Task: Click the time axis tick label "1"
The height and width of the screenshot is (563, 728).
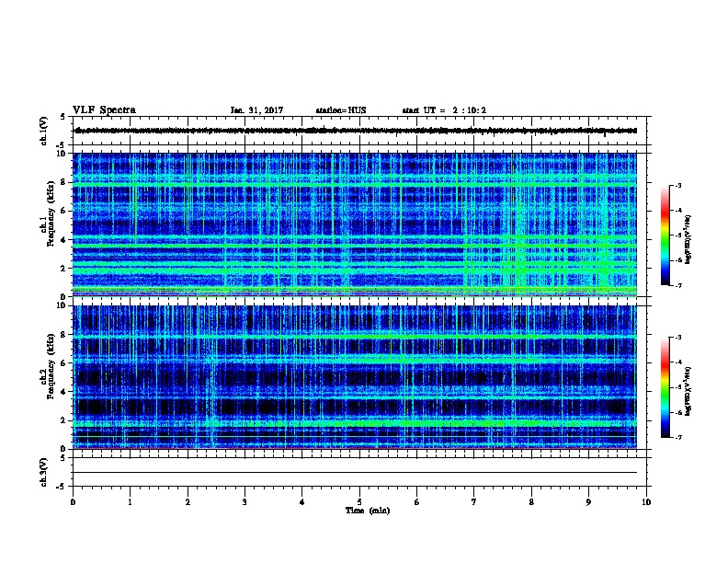Action: 130,502
